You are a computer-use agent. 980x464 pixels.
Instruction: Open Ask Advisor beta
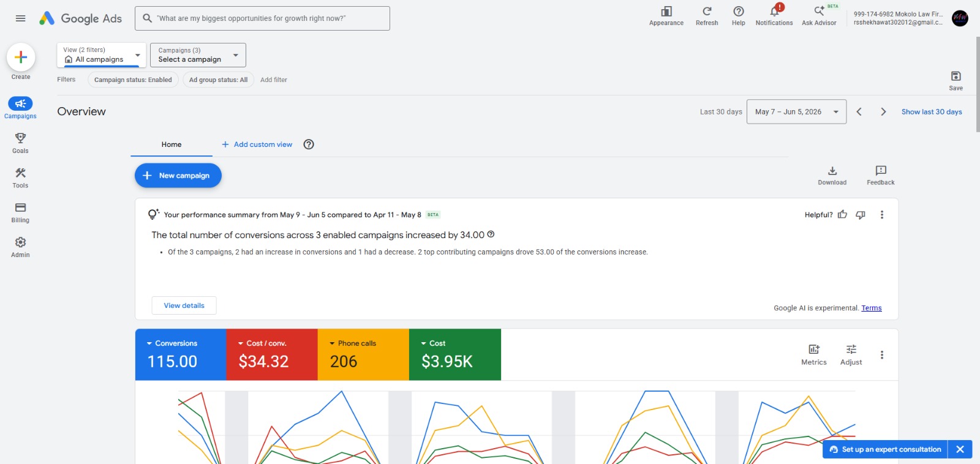pos(819,17)
